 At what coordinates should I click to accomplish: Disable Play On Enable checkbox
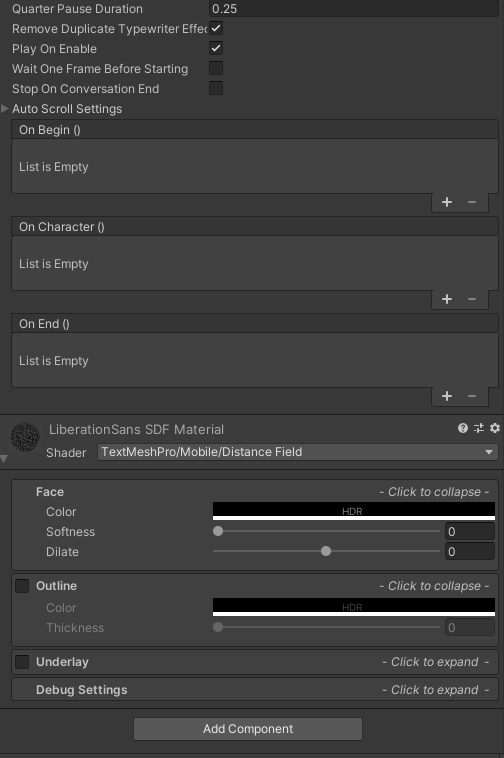[216, 48]
